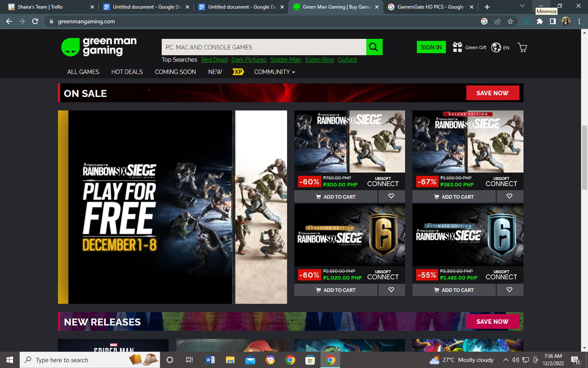Open a new browser tab
Image resolution: width=588 pixels, height=368 pixels.
[487, 7]
